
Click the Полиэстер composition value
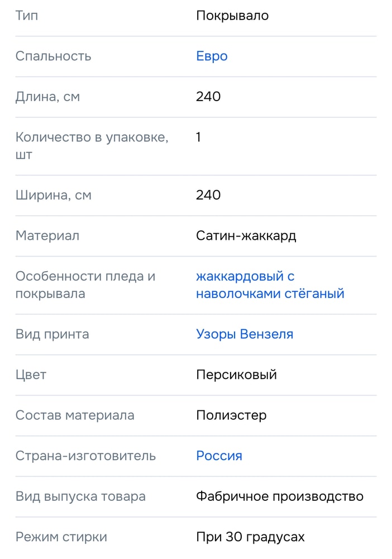[x=231, y=415]
